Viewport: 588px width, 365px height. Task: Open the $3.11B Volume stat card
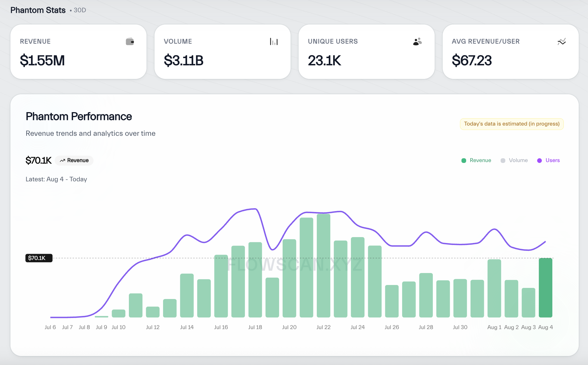coord(222,52)
